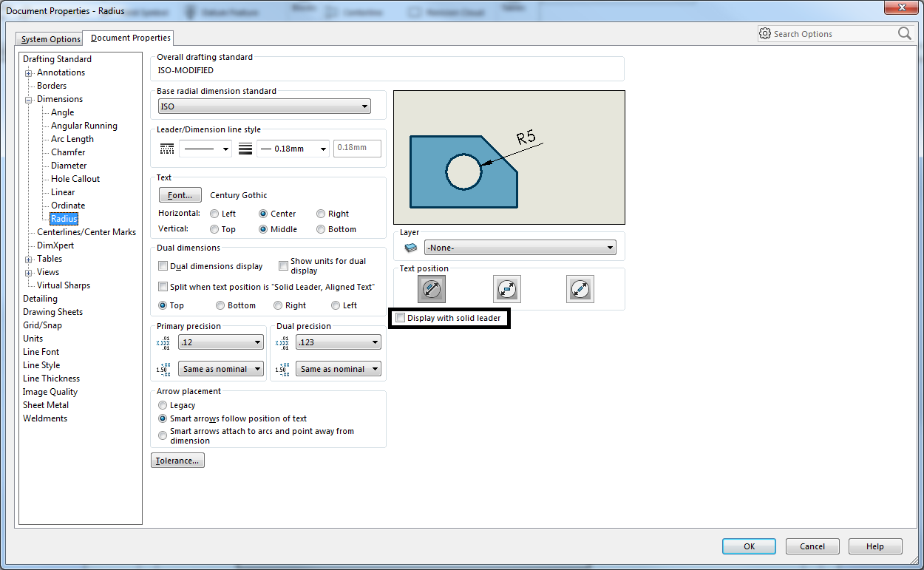This screenshot has height=570, width=924.
Task: Open the Tolerance... dialog button
Action: pyautogui.click(x=177, y=461)
